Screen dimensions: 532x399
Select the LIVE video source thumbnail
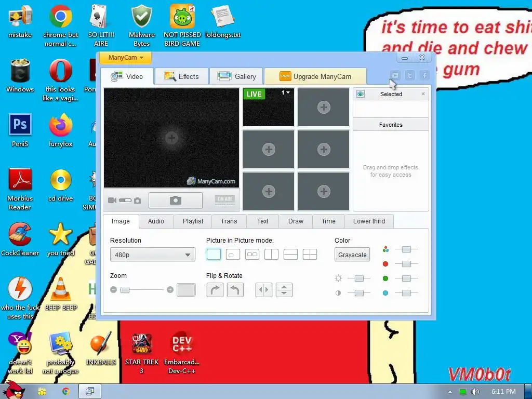269,108
